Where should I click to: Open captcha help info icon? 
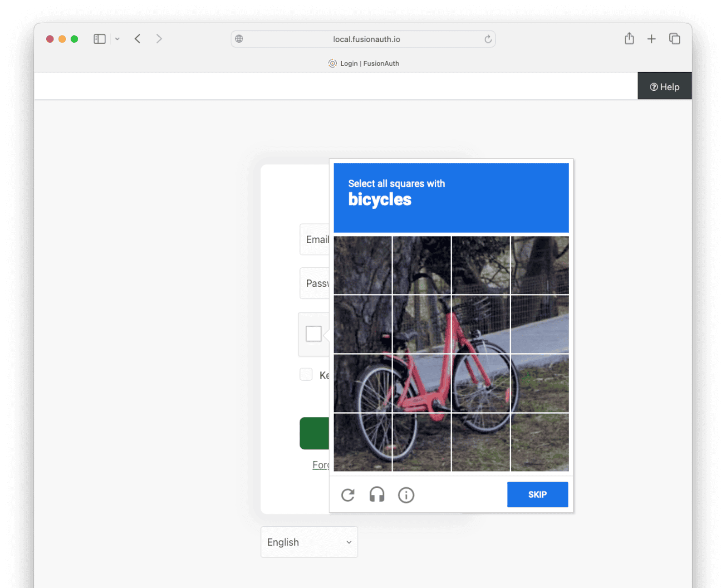(406, 495)
